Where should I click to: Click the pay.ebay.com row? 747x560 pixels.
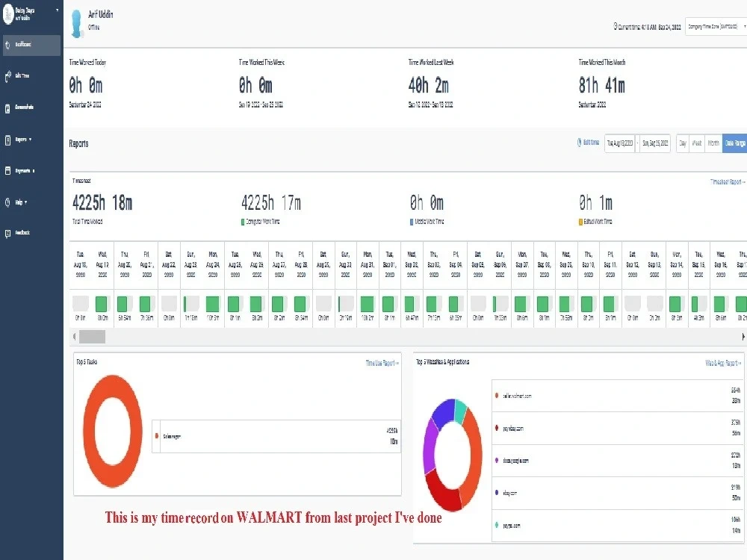tap(618, 428)
